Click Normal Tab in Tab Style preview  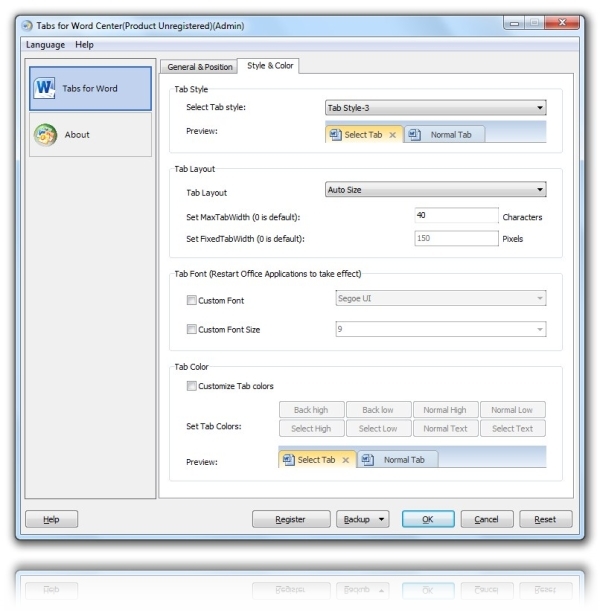(x=444, y=134)
